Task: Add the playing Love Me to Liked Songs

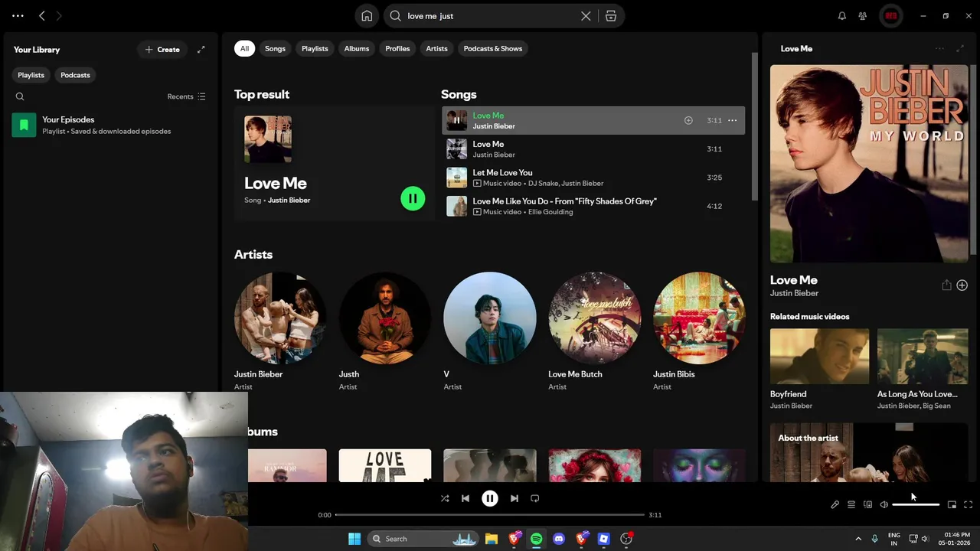Action: [688, 120]
